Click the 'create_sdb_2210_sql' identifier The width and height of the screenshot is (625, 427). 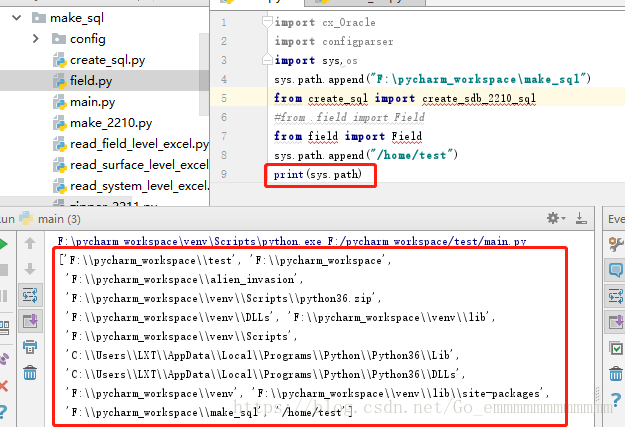pos(479,98)
